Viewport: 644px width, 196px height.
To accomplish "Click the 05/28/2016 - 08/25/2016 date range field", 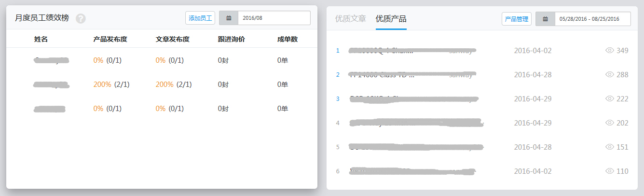I will click(592, 19).
